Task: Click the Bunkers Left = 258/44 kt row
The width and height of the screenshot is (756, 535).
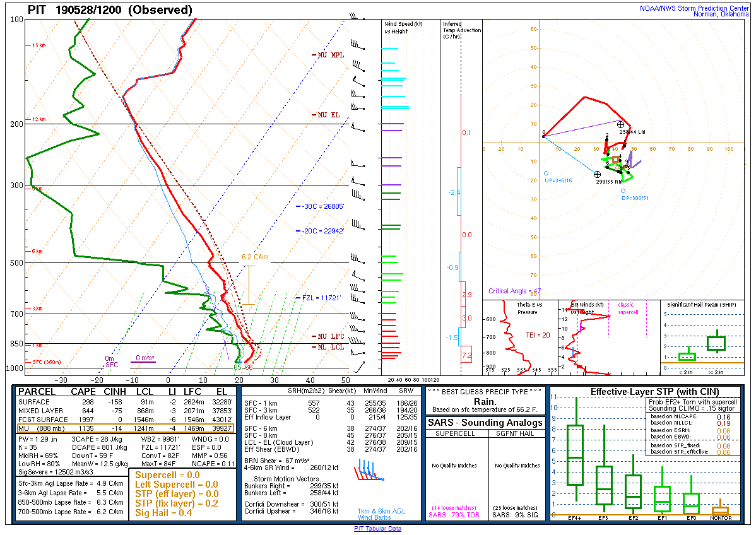Action: click(x=291, y=493)
